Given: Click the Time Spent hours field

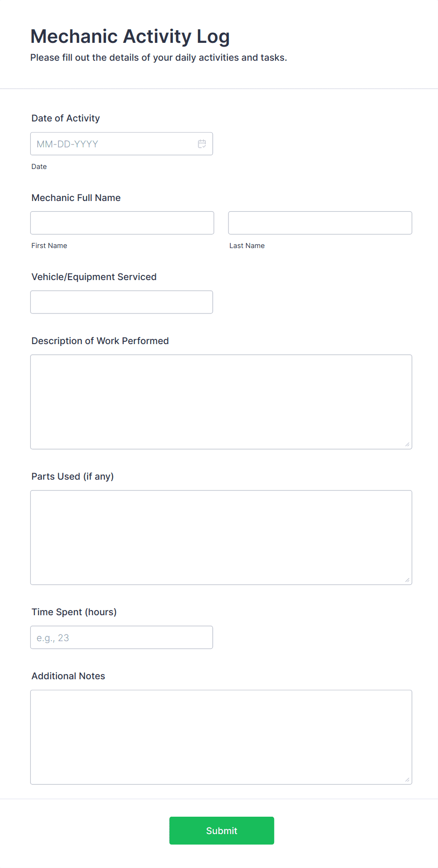Looking at the screenshot, I should (x=122, y=637).
